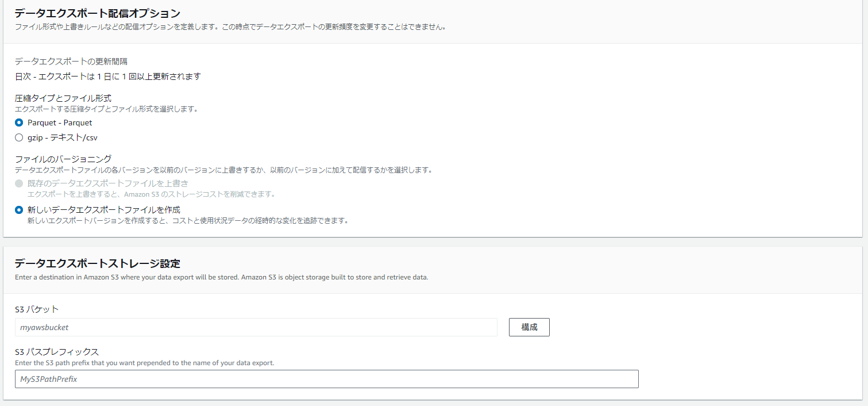Focus the S3 バケット myawsbucket input field
Image resolution: width=868 pixels, height=406 pixels.
coord(256,327)
